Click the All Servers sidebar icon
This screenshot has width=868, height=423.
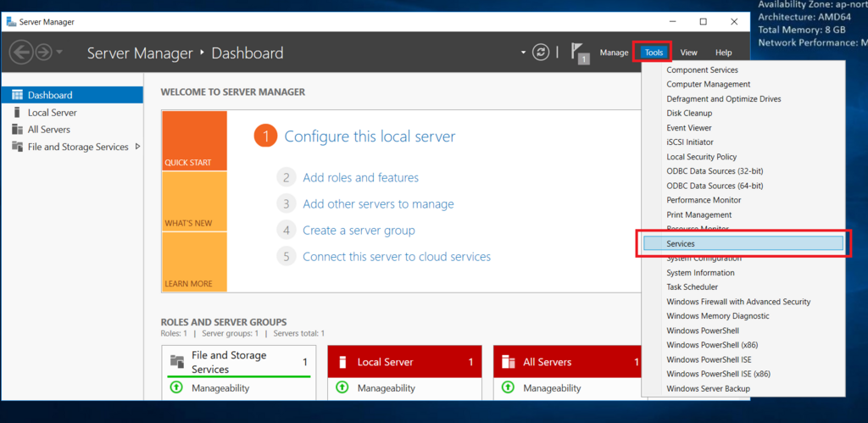17,130
